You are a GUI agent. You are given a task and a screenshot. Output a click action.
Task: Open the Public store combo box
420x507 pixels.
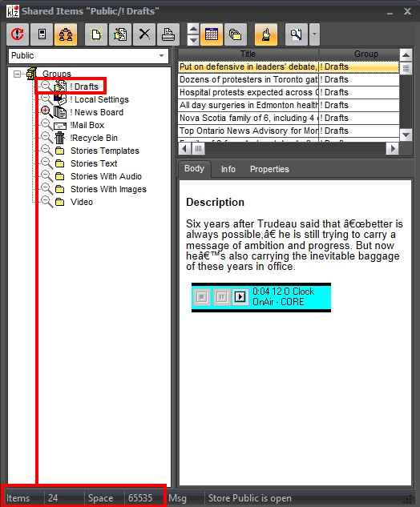coord(88,55)
